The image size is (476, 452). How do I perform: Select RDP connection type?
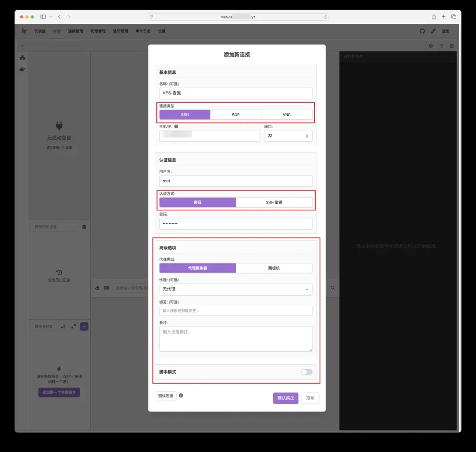coord(236,115)
